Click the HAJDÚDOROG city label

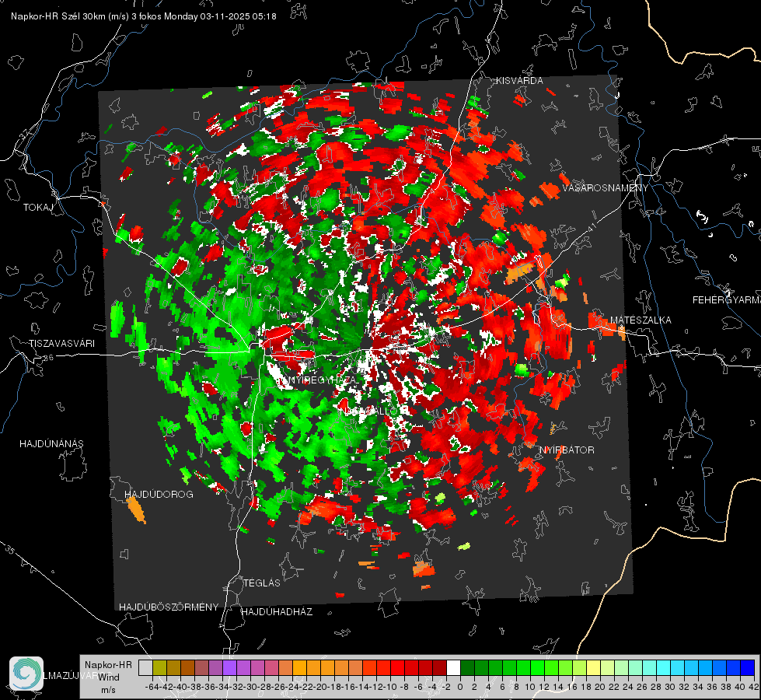159,494
